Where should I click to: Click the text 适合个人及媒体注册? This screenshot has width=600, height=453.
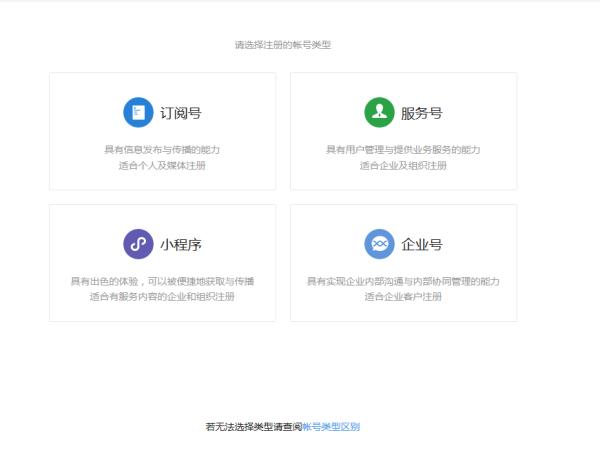[162, 166]
